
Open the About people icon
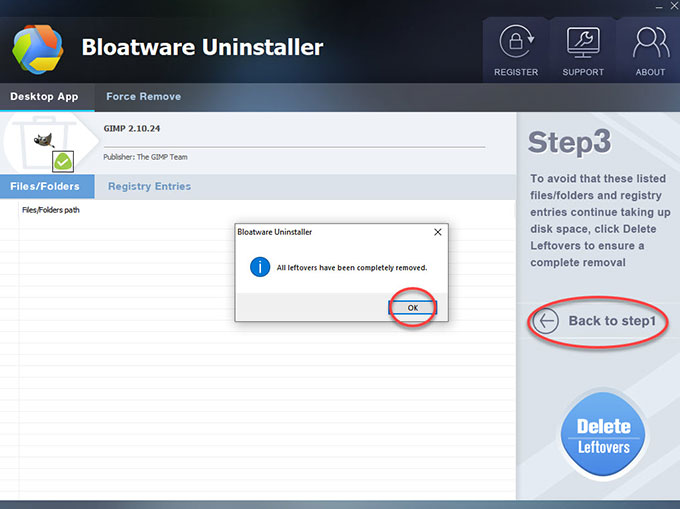pyautogui.click(x=651, y=42)
